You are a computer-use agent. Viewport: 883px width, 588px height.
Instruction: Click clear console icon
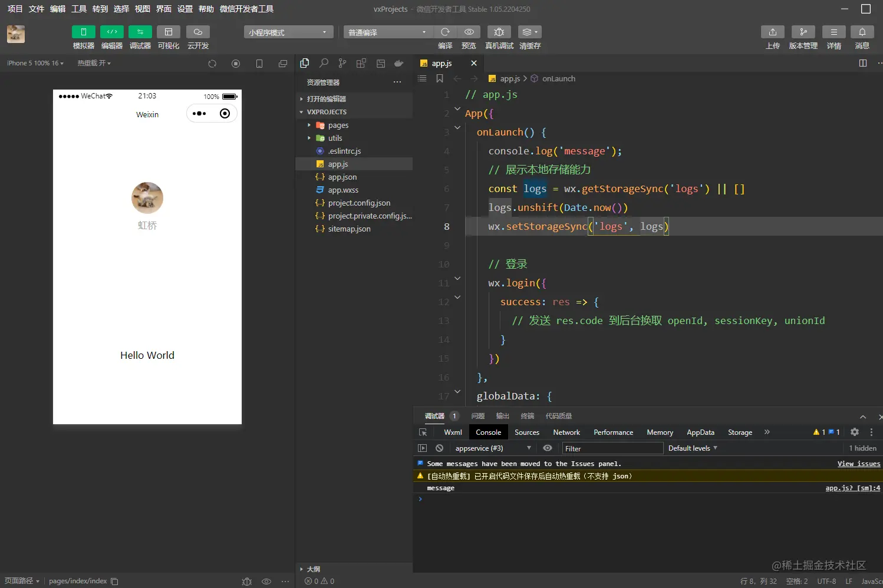[439, 448]
